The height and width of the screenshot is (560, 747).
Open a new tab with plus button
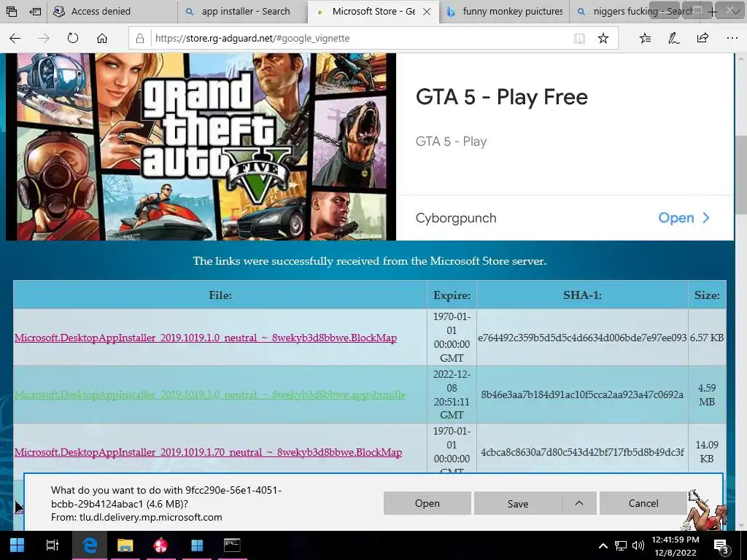712,12
